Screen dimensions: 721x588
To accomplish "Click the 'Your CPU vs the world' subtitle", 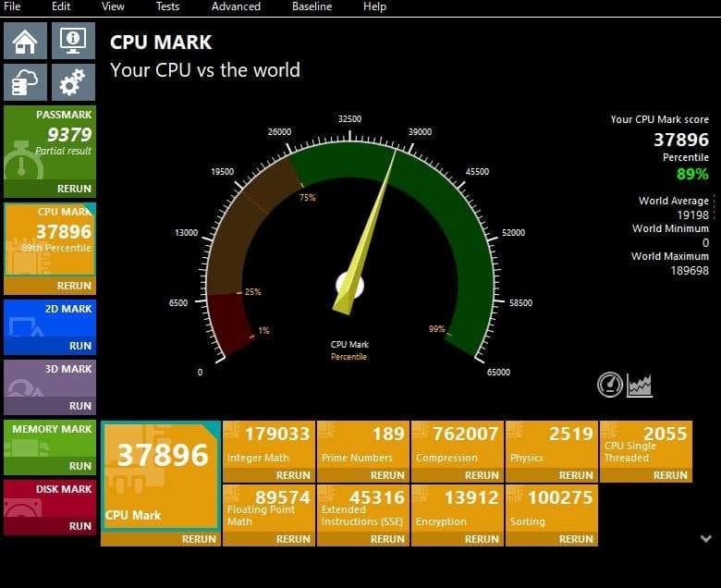I will [205, 70].
